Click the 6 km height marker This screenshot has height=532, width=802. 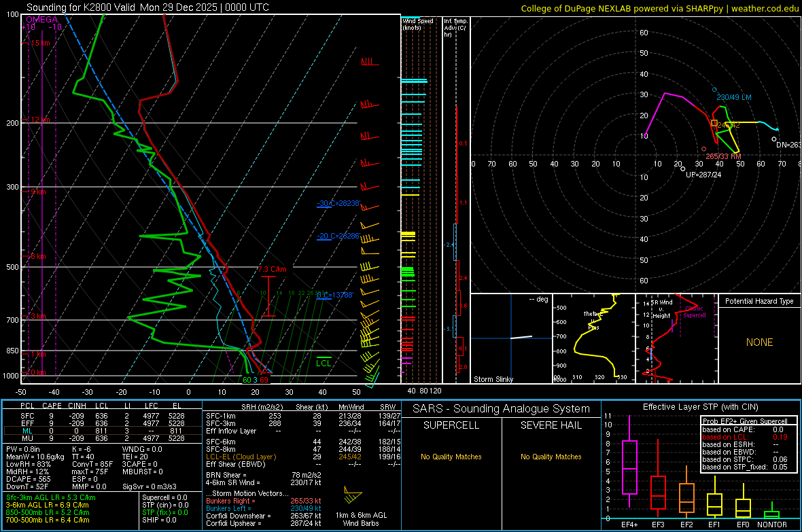point(38,256)
